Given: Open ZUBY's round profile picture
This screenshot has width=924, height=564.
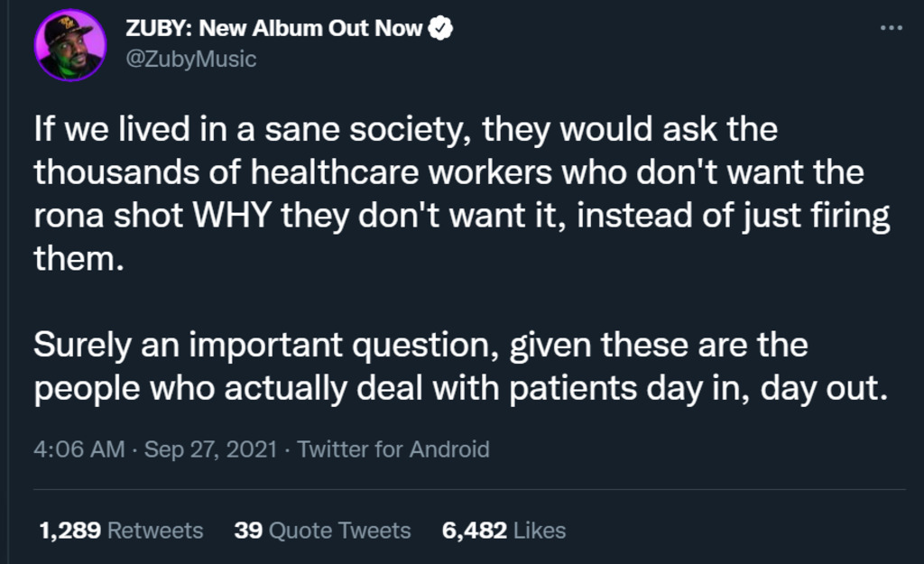Looking at the screenshot, I should point(70,45).
